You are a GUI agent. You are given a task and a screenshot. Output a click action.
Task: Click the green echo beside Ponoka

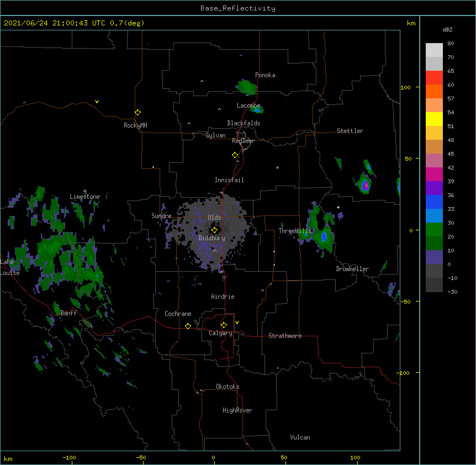click(247, 87)
